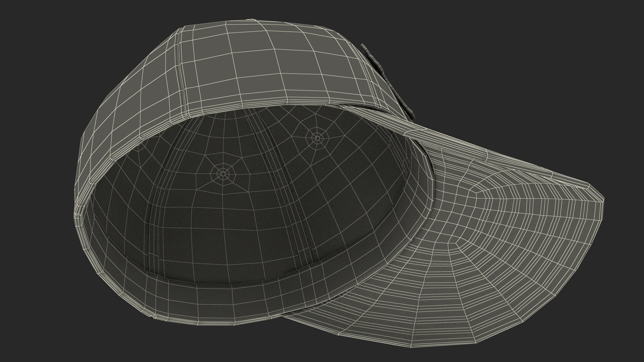Select the outer back panel of the cap

pos(268,67)
